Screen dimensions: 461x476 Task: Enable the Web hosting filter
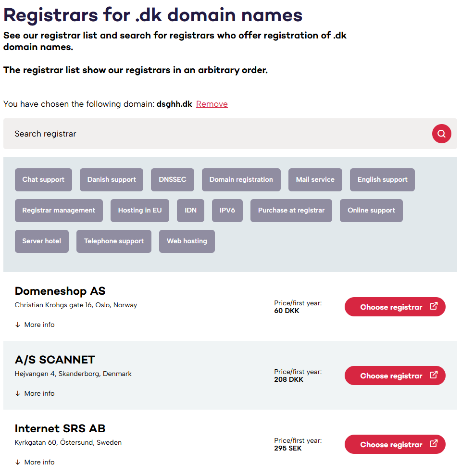tap(187, 241)
